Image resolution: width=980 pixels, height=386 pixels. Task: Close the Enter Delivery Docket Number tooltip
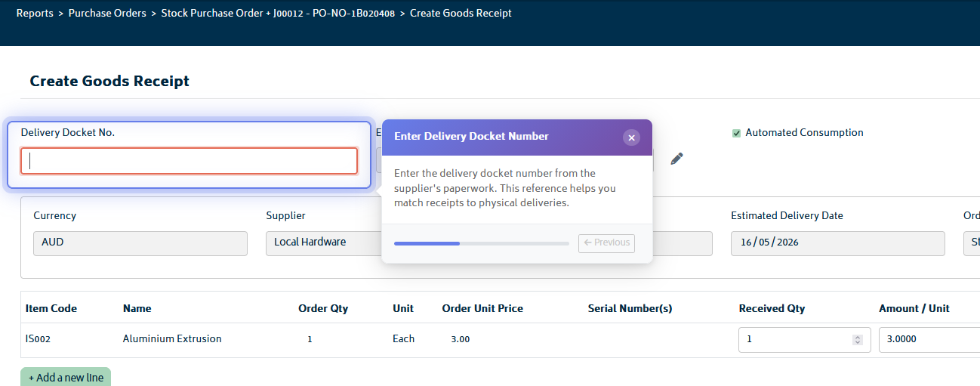(x=632, y=137)
